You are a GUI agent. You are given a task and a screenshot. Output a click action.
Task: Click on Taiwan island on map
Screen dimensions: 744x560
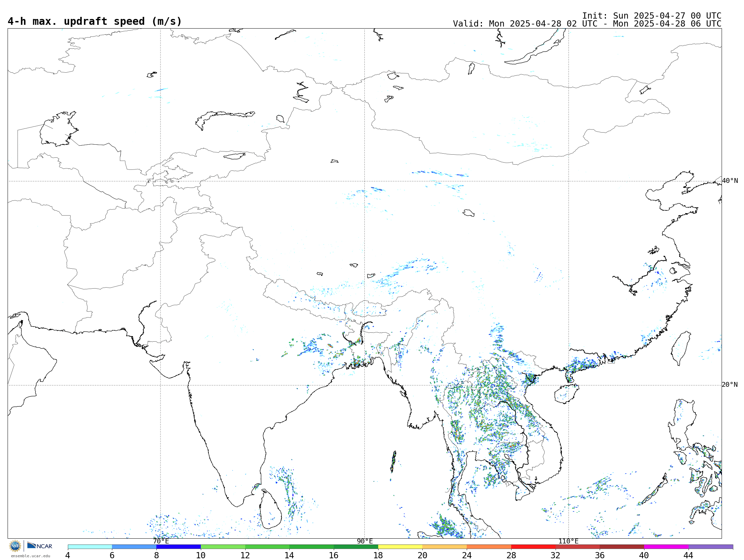[681, 348]
